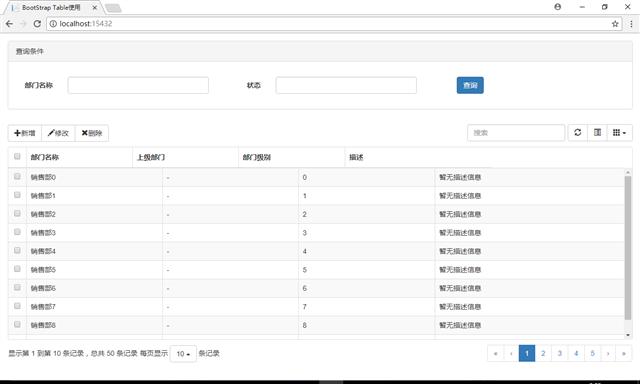640x384 pixels.
Task: Focus the table search input field
Action: [x=516, y=133]
